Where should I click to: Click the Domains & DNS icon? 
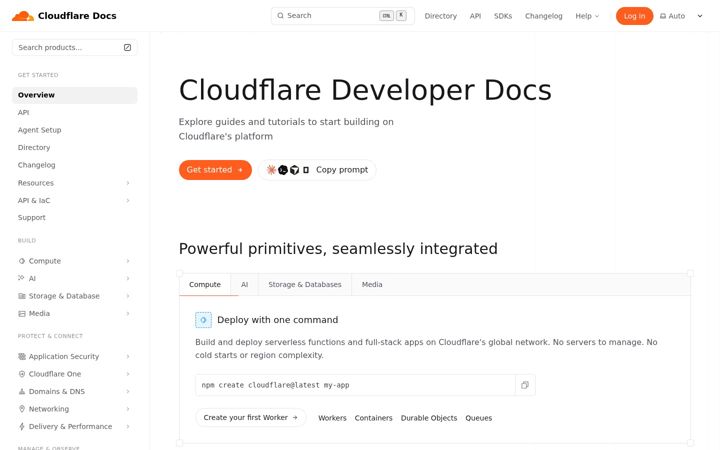point(22,391)
